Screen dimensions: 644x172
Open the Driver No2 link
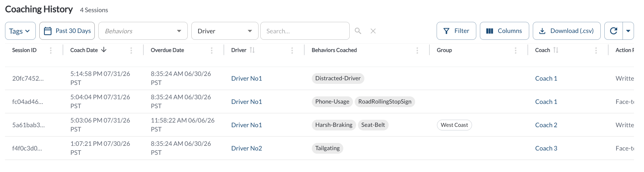[247, 148]
